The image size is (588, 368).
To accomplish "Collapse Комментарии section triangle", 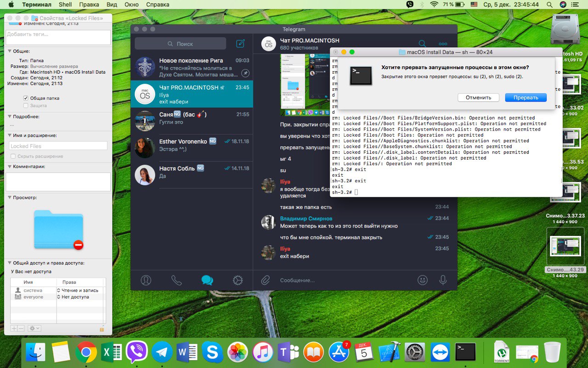I will click(x=9, y=166).
